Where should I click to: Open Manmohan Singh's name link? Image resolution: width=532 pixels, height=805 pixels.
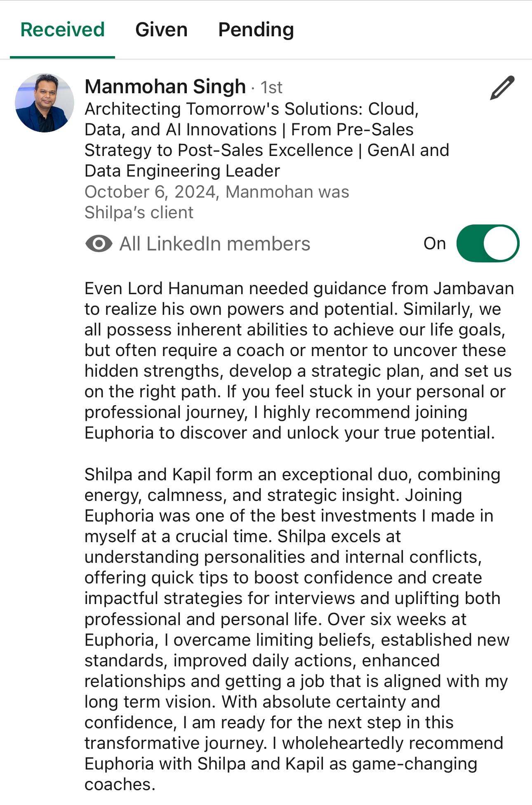pos(165,87)
